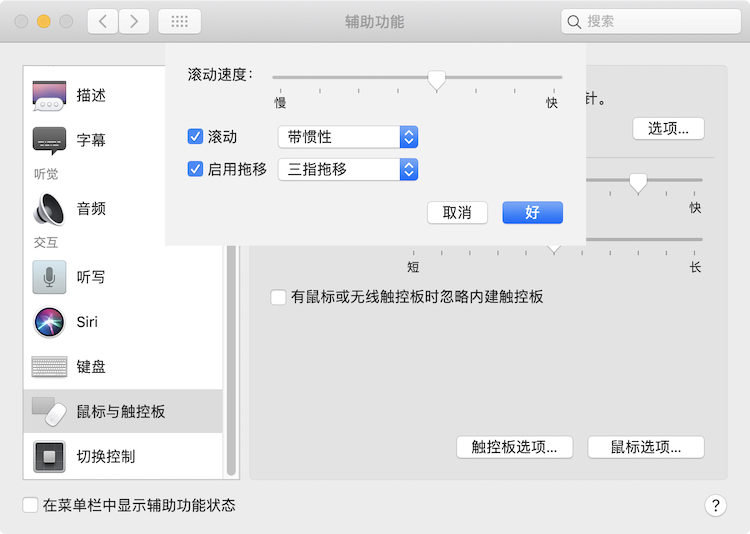Open the 带惯性 scrolling dropdown
The image size is (750, 534).
coord(347,137)
